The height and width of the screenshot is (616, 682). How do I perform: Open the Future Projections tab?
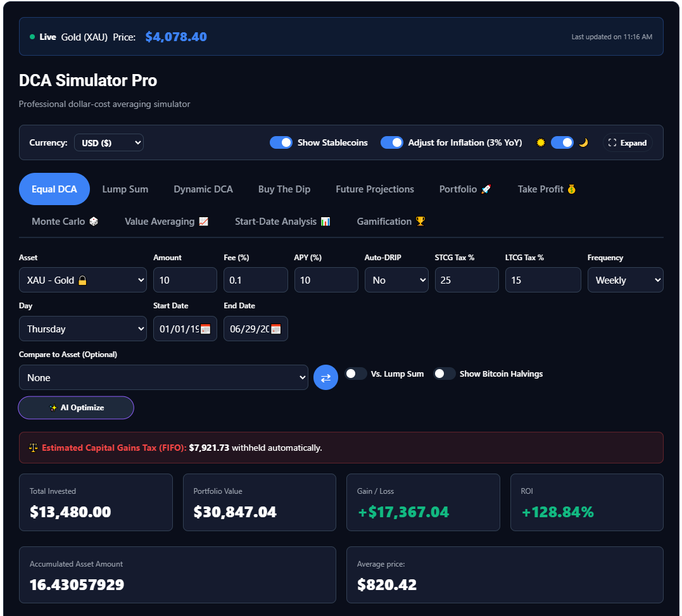coord(374,189)
